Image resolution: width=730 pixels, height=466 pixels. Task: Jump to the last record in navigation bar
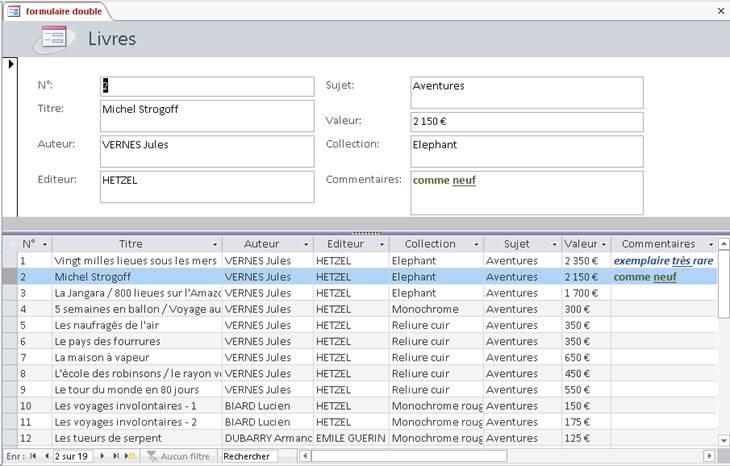[115, 456]
